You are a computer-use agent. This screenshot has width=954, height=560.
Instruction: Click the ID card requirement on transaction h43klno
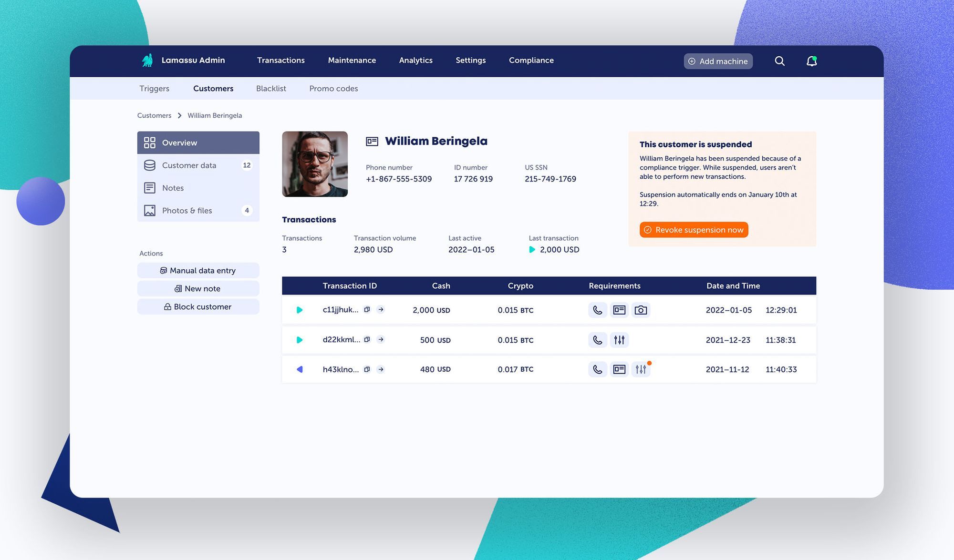click(x=619, y=369)
